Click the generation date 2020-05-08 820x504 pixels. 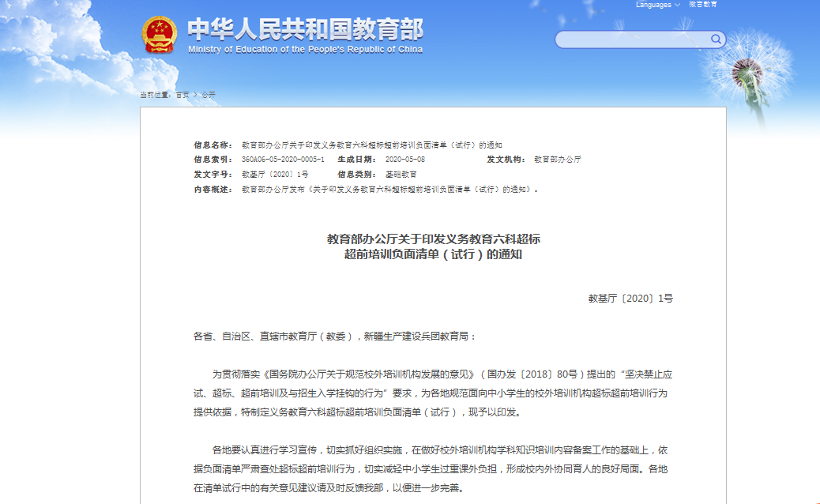(404, 160)
